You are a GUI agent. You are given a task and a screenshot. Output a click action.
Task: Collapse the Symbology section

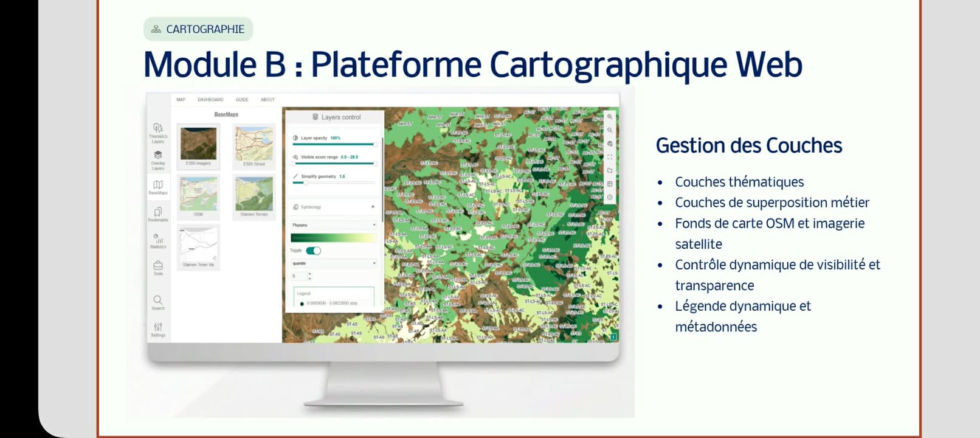[x=373, y=207]
